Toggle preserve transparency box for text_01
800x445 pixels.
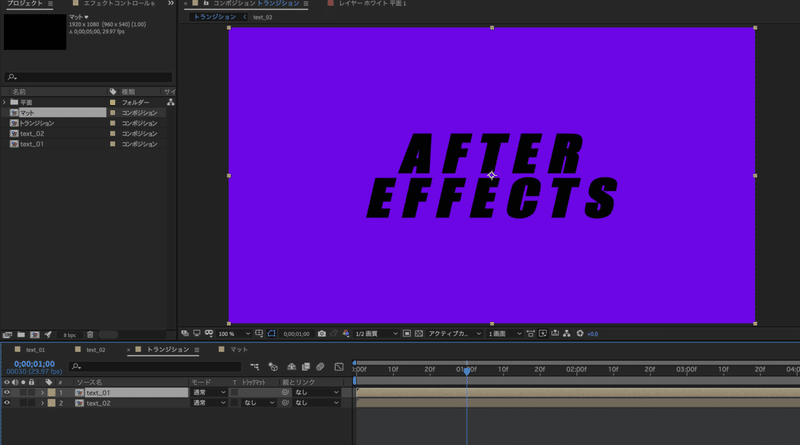234,392
